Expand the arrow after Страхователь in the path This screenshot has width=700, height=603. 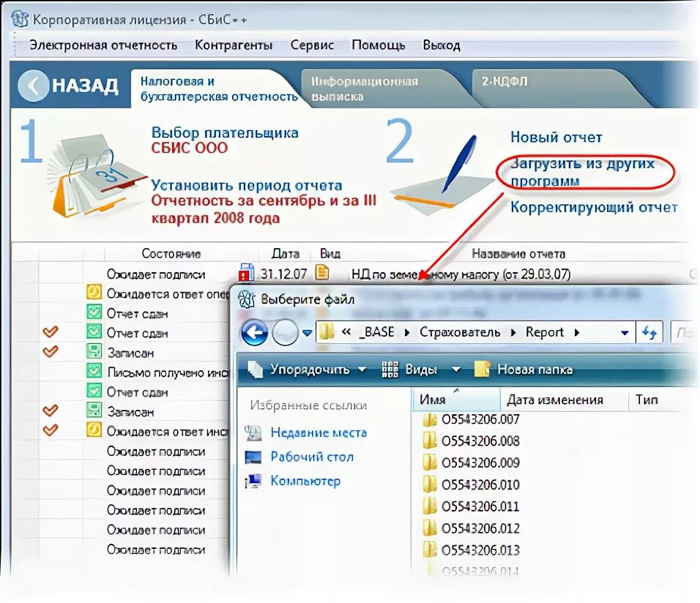(513, 332)
